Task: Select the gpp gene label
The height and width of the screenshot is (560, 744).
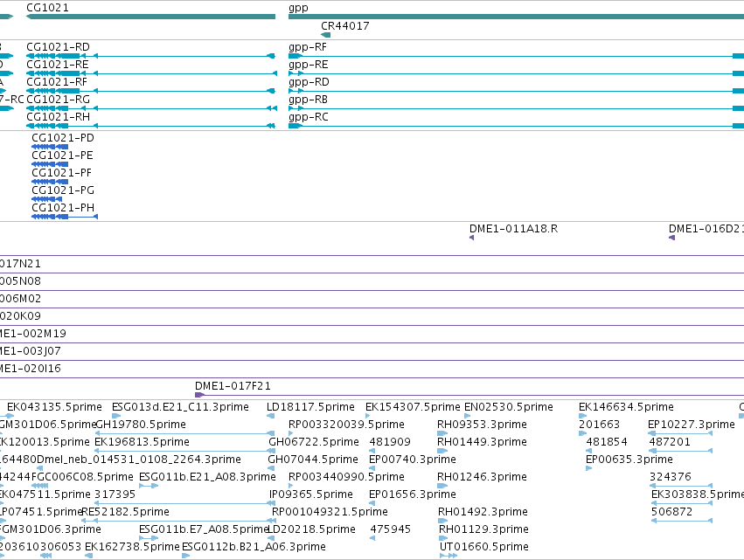Action: [298, 8]
